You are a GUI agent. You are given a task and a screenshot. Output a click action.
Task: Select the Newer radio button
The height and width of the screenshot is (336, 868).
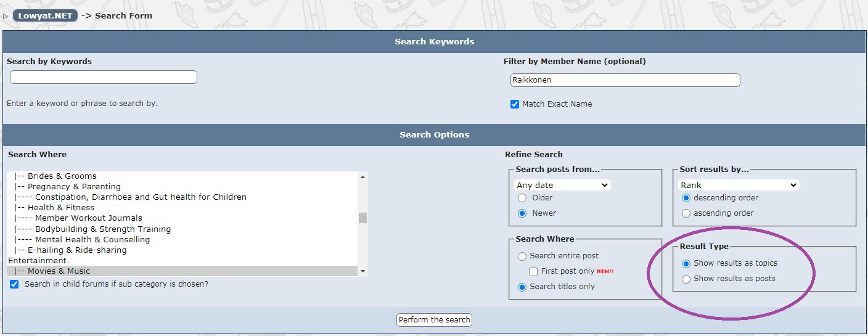[x=522, y=213]
